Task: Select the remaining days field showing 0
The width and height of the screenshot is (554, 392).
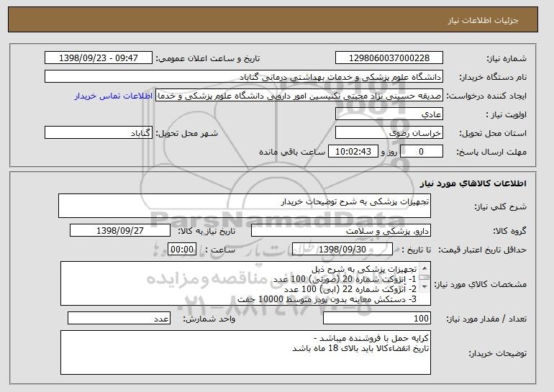Action: (421, 152)
